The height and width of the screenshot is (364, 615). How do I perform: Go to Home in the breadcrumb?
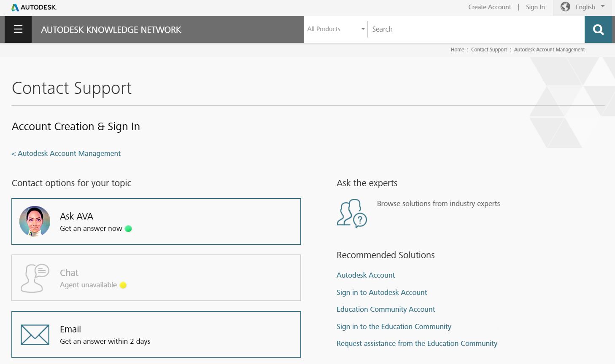click(457, 50)
